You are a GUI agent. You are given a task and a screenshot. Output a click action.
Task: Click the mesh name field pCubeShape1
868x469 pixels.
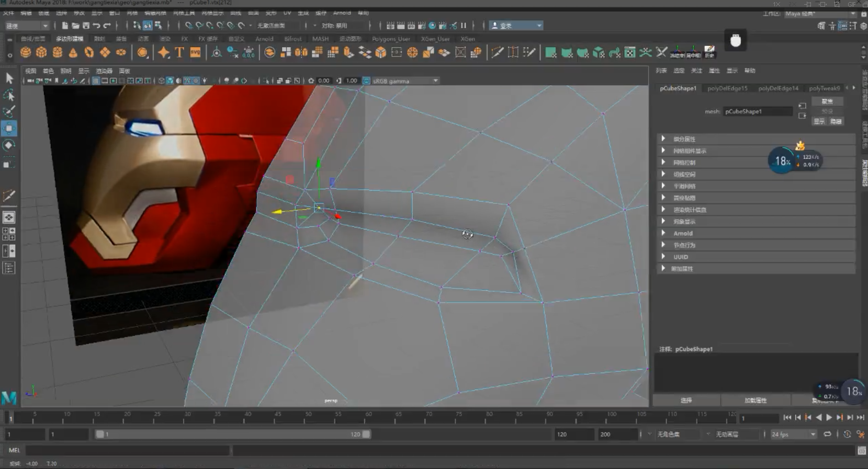(x=758, y=111)
